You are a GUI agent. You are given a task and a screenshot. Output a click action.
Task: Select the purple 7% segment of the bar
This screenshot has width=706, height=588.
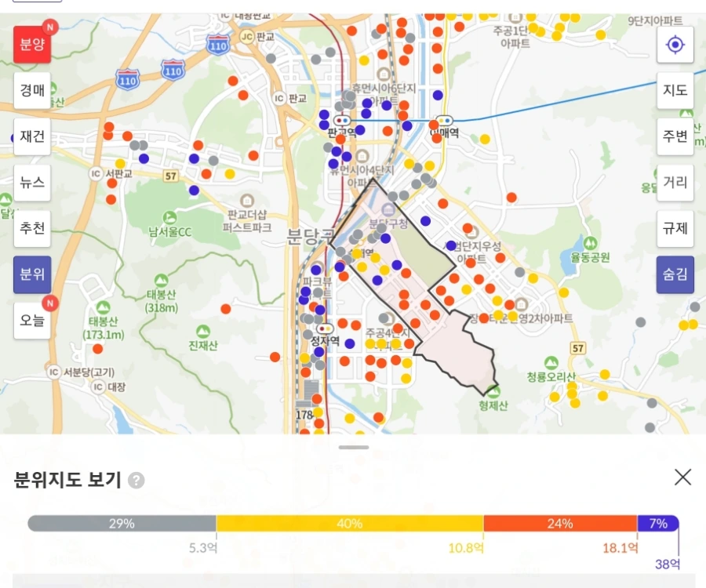tap(658, 523)
